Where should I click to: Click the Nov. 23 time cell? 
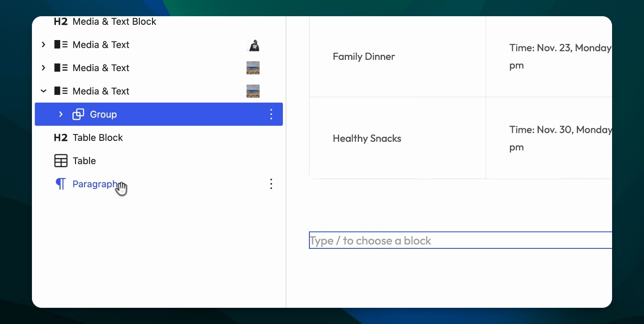pos(549,56)
